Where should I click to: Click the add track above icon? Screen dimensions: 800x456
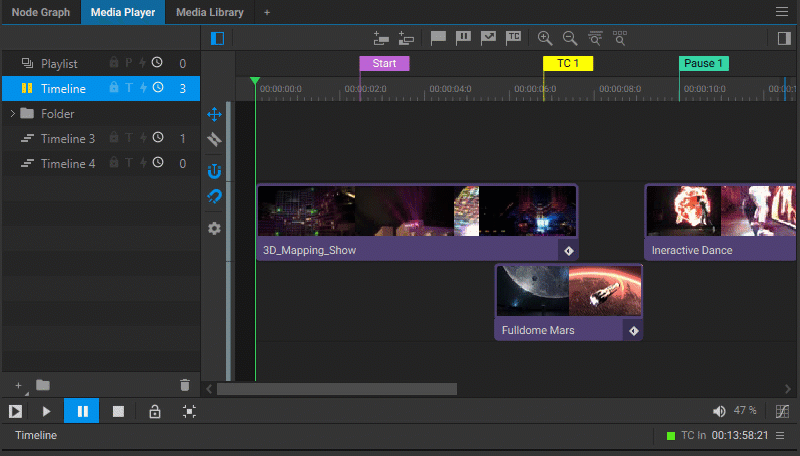point(381,38)
